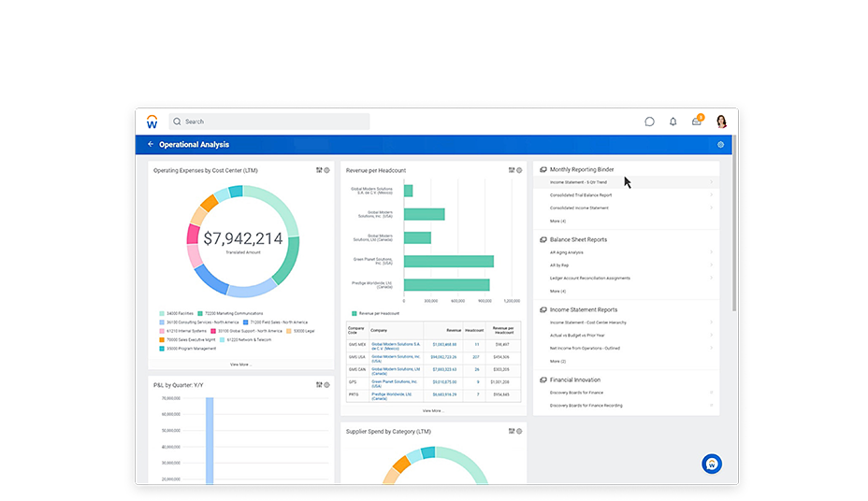Screen dimensions: 868x501
Task: Expand More (4) under Monthly Reporting Binder
Action: [557, 221]
